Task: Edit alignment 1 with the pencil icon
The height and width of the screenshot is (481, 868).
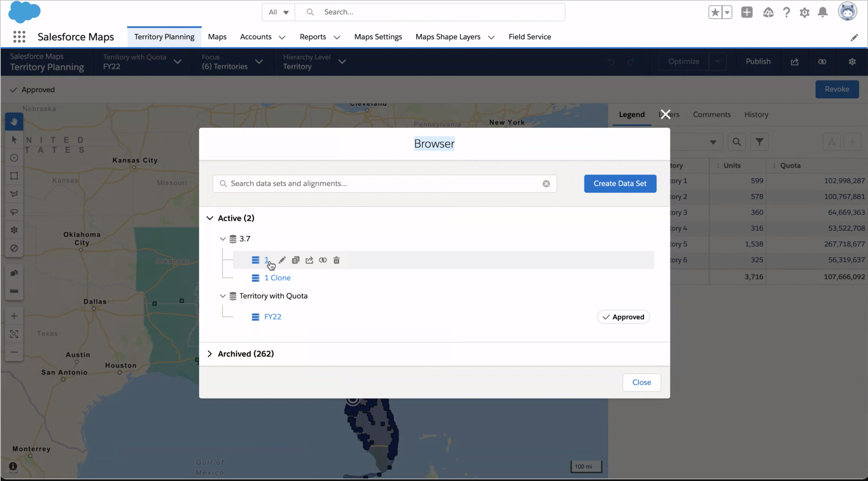Action: click(x=282, y=260)
